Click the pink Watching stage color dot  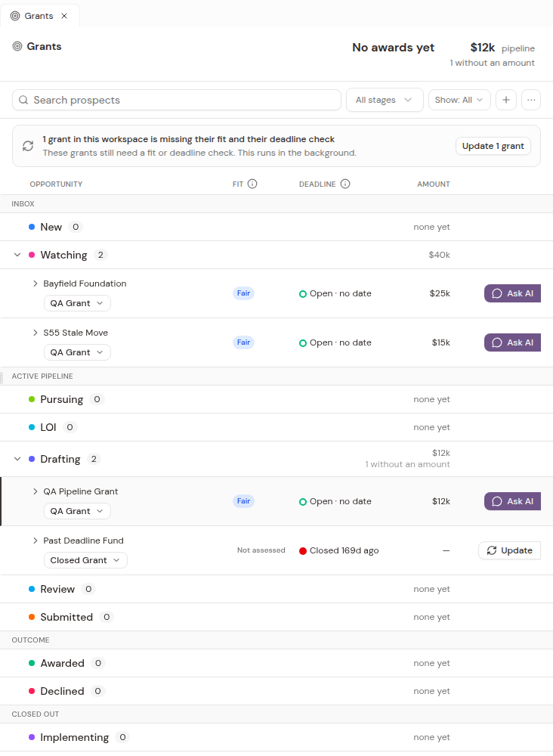point(32,255)
